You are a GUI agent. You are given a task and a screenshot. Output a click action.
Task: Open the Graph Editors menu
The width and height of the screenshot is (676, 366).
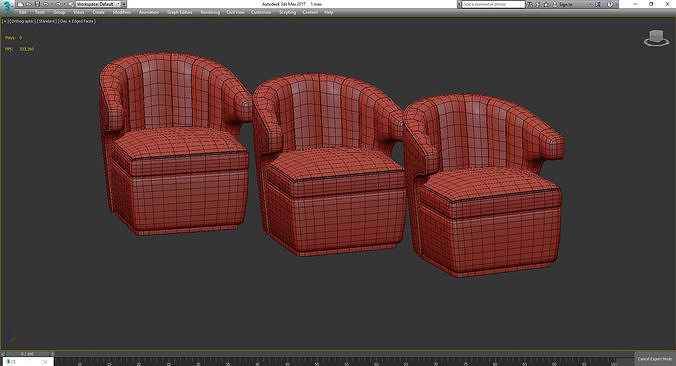[180, 13]
